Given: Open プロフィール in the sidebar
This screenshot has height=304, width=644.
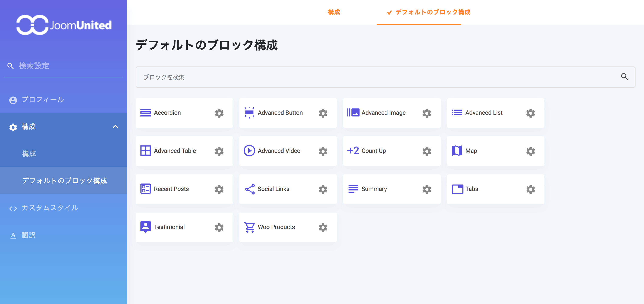Looking at the screenshot, I should [x=64, y=100].
